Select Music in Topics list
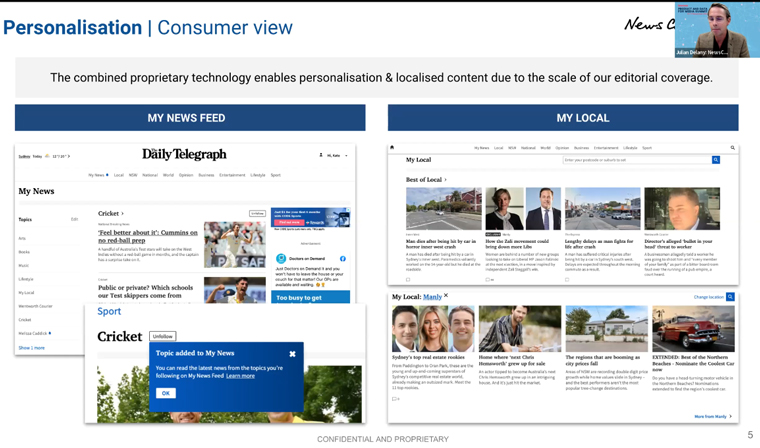 [23, 266]
